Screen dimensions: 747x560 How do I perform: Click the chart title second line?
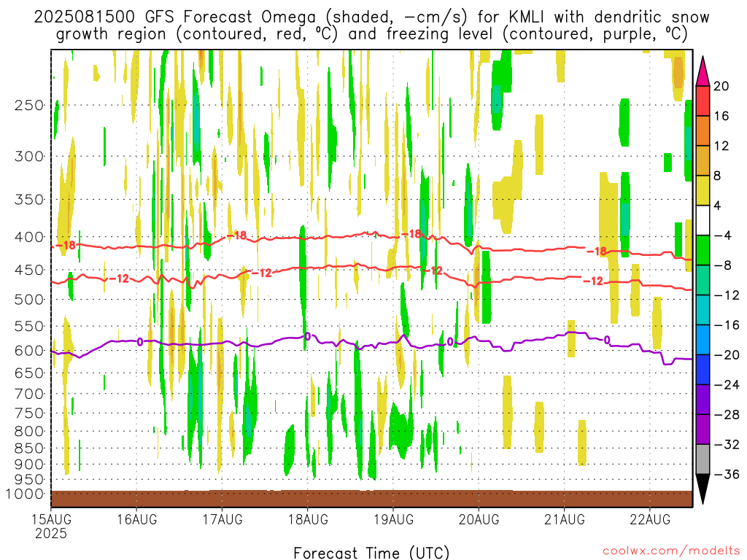371,34
